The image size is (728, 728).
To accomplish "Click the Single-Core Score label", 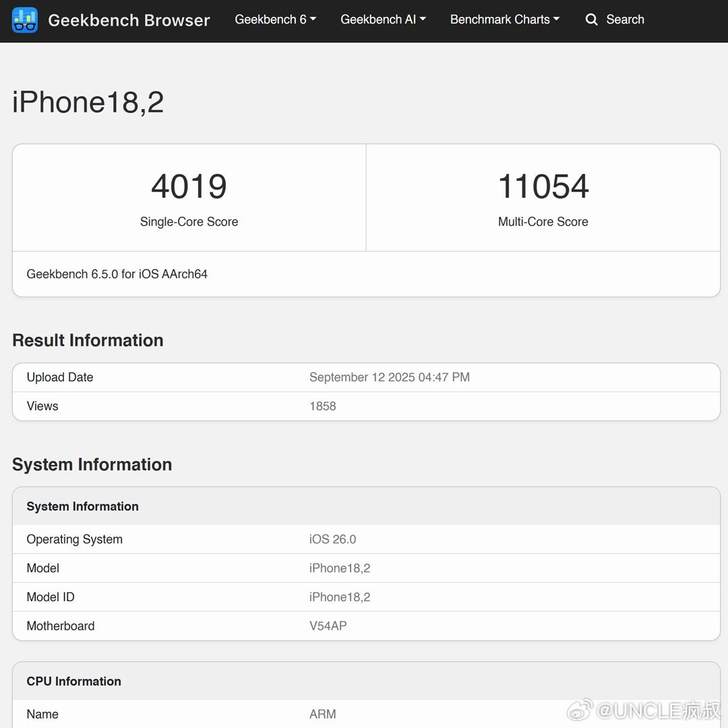I will tap(189, 222).
